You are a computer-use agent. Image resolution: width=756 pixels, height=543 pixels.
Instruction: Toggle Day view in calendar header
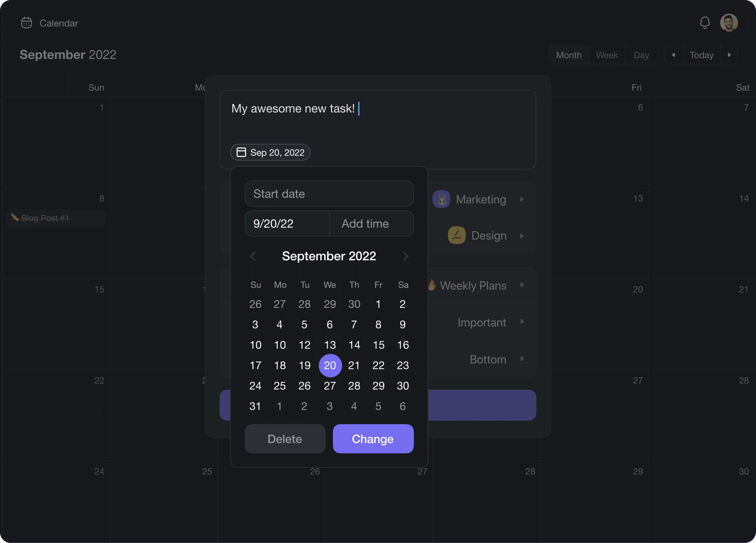click(641, 55)
